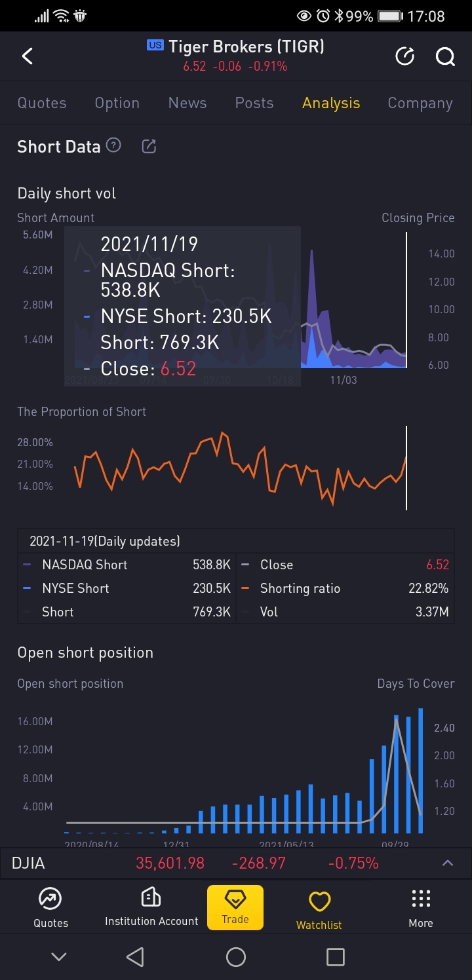Tap the Android hide-keyboard down chevron

[59, 957]
